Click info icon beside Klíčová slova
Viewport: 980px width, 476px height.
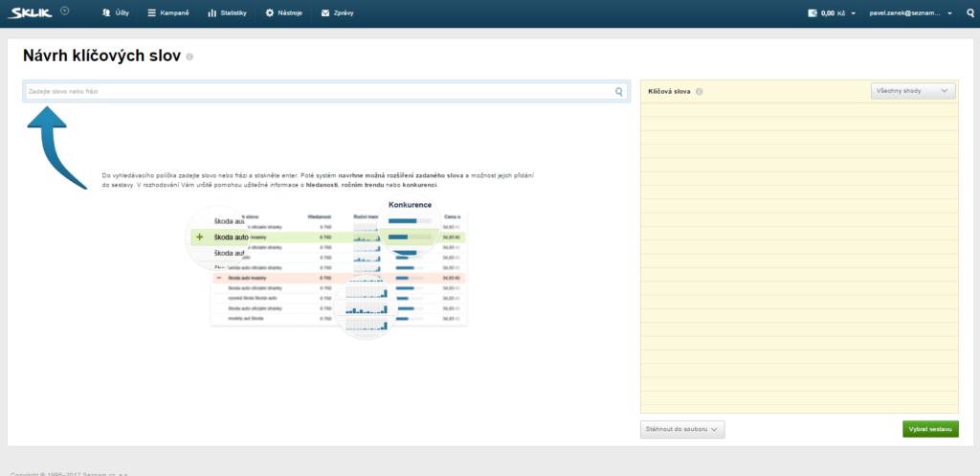point(700,92)
